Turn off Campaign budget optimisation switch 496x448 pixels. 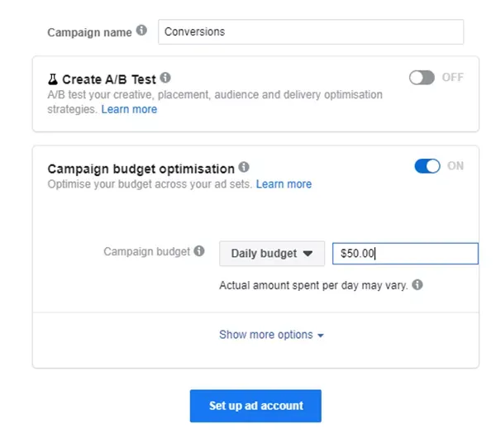coord(427,166)
